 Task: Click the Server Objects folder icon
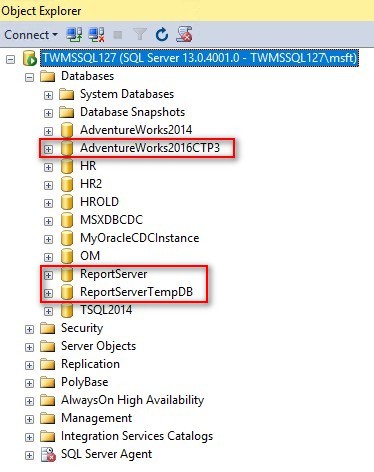[x=47, y=346]
